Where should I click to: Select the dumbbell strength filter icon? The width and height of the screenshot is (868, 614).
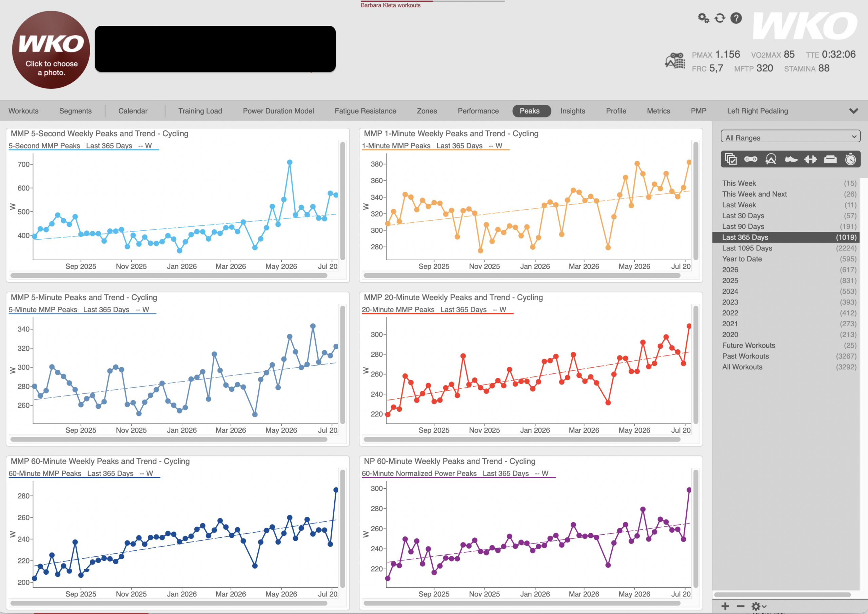coord(810,159)
